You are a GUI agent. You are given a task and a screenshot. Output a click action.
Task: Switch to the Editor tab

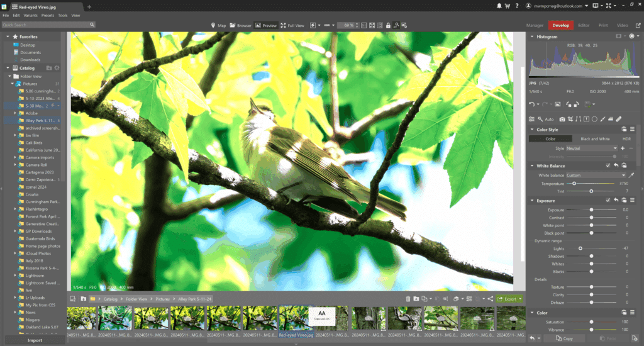pyautogui.click(x=584, y=25)
